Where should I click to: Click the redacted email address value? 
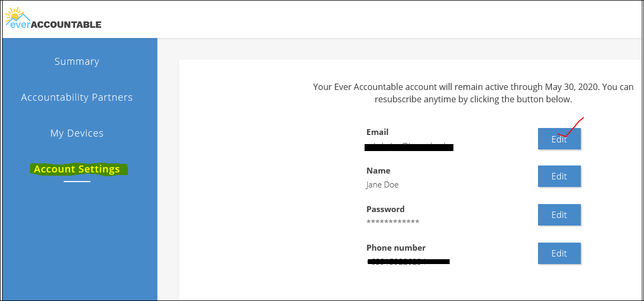(409, 147)
